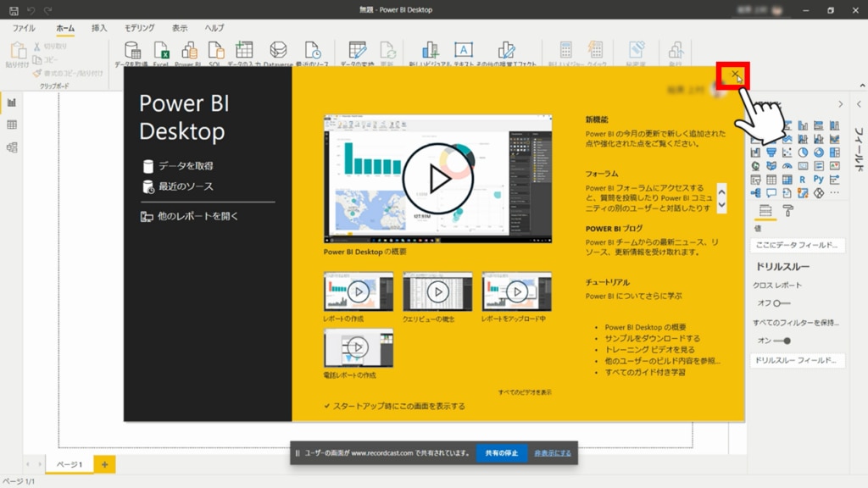The height and width of the screenshot is (488, 868).
Task: Click the New Visual ribbon icon
Action: (x=430, y=51)
